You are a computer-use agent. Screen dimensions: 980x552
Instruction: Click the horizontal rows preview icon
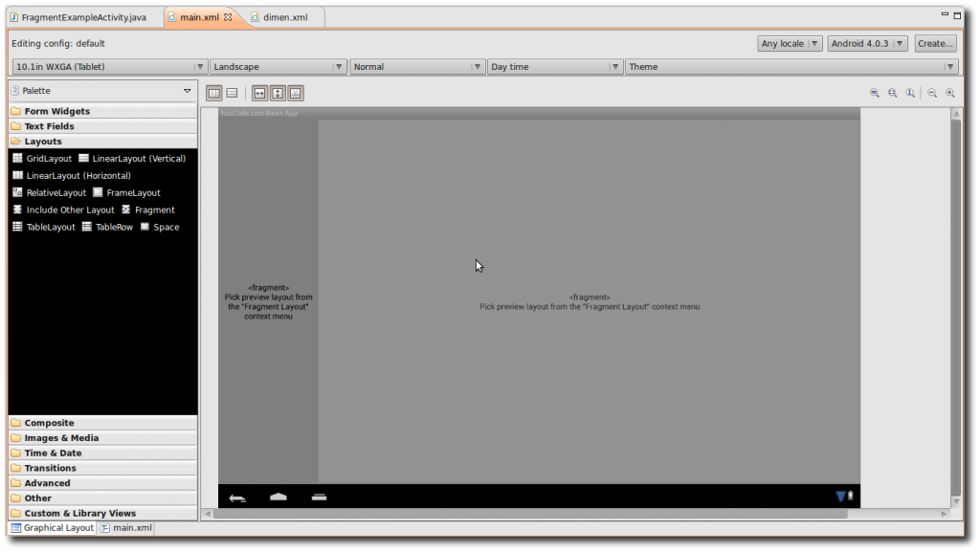(x=231, y=93)
